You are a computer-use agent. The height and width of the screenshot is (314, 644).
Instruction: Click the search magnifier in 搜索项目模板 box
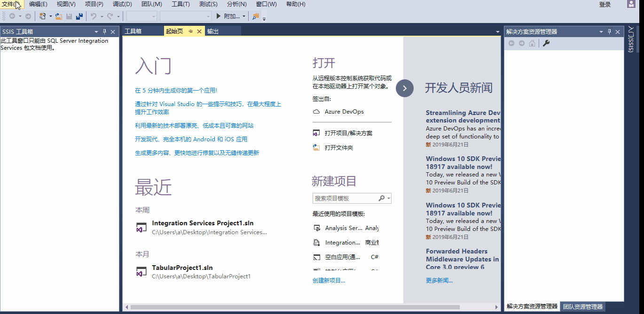tap(382, 199)
